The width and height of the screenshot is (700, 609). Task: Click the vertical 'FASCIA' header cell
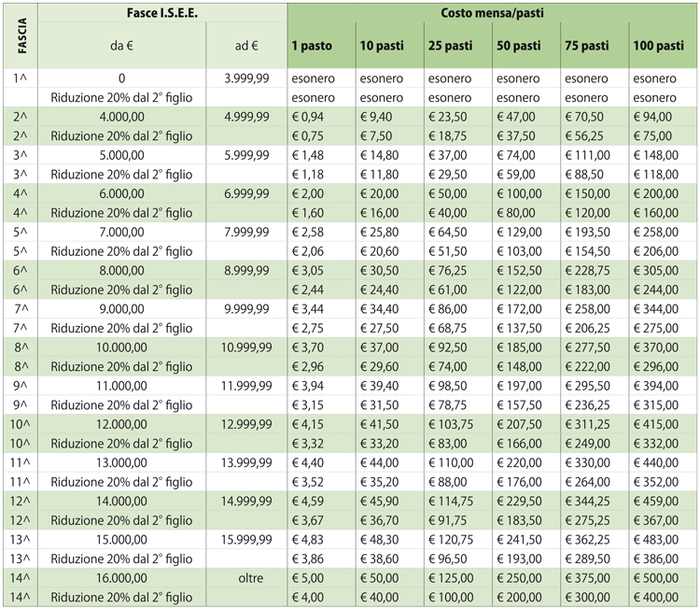point(21,35)
